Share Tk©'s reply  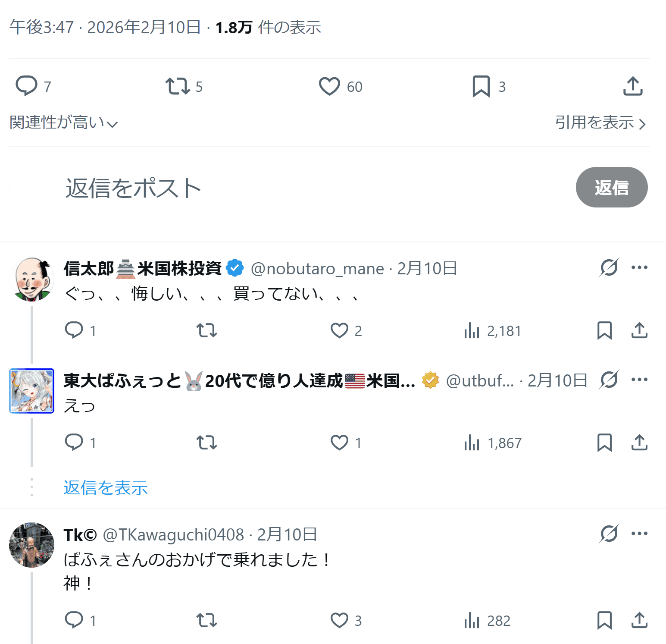pyautogui.click(x=639, y=620)
